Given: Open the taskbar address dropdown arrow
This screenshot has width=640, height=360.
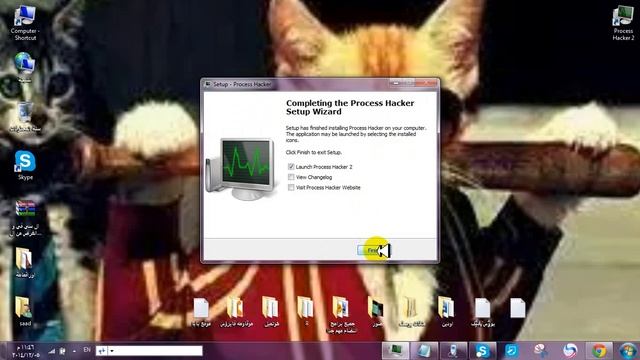Looking at the screenshot, I should pyautogui.click(x=111, y=351).
